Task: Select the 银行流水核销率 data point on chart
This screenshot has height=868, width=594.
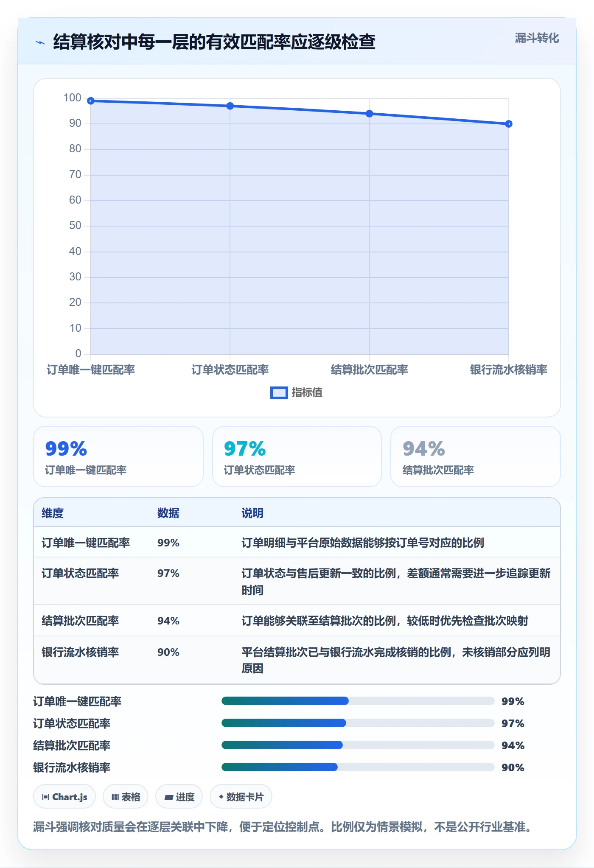Action: click(509, 124)
